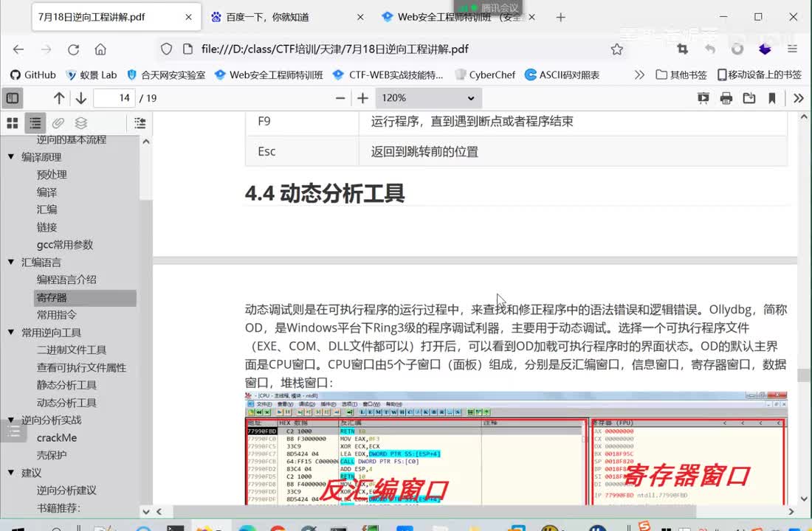The width and height of the screenshot is (812, 531).
Task: Go back in browser history
Action: pyautogui.click(x=18, y=49)
